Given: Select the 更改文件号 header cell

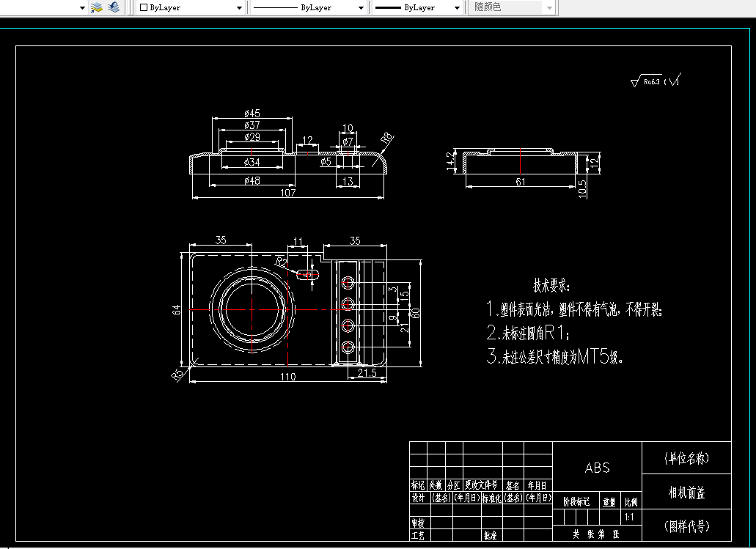Looking at the screenshot, I should click(481, 485).
